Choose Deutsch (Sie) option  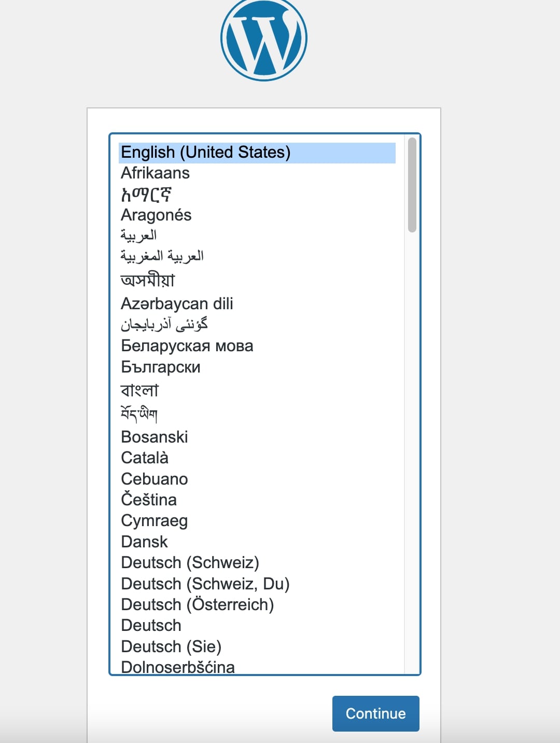tap(171, 647)
